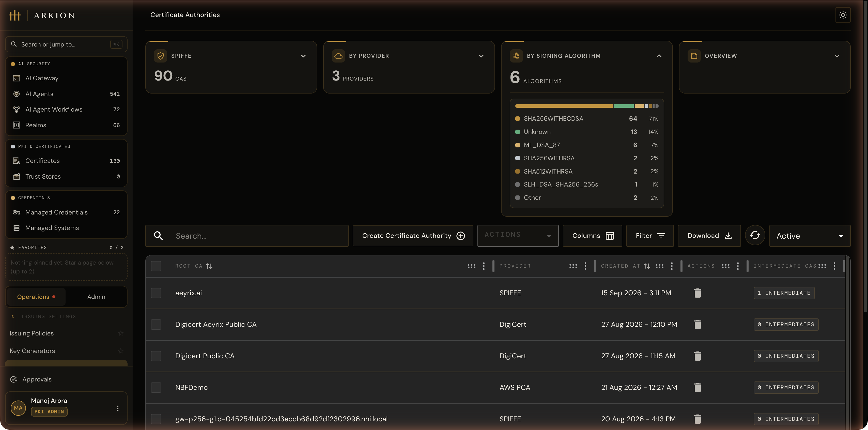Open Managed Credentials in the sidebar
Screen dimensions: 868x430
66,212
